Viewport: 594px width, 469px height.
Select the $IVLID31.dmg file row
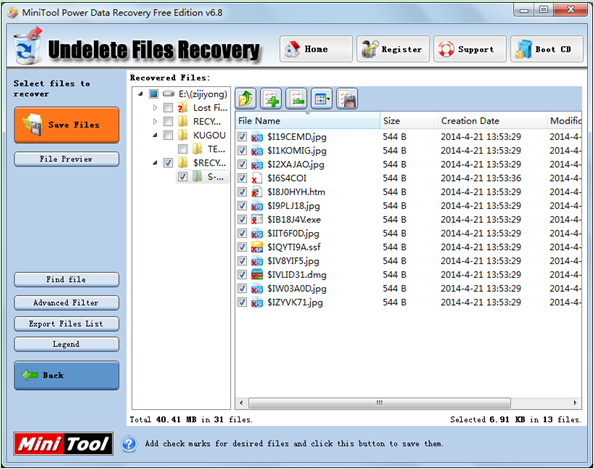click(x=408, y=275)
